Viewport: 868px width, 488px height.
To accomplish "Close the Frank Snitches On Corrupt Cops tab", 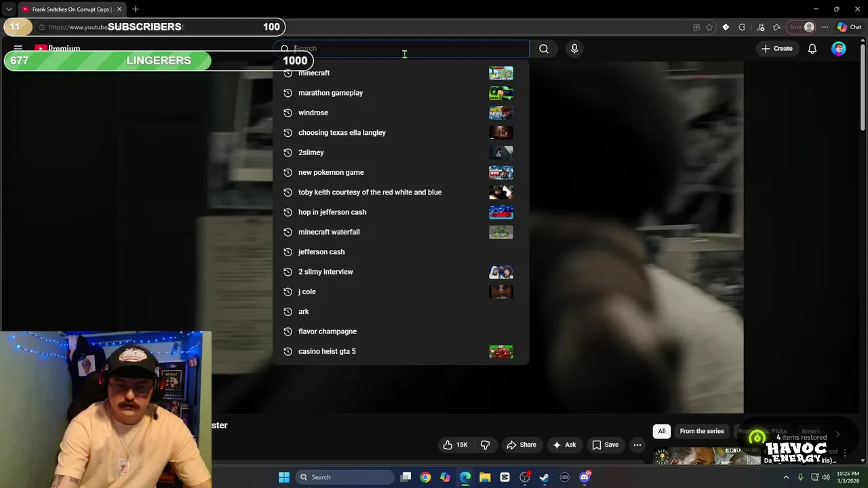I will click(119, 9).
